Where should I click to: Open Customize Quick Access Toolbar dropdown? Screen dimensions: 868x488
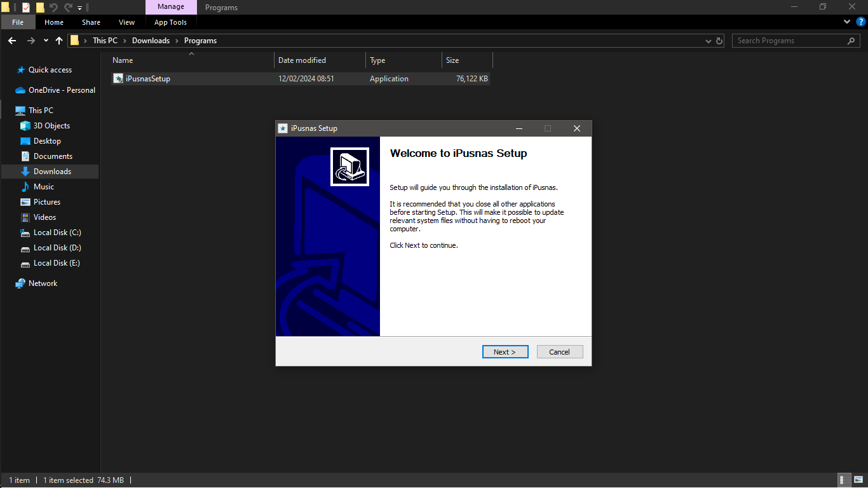(79, 8)
